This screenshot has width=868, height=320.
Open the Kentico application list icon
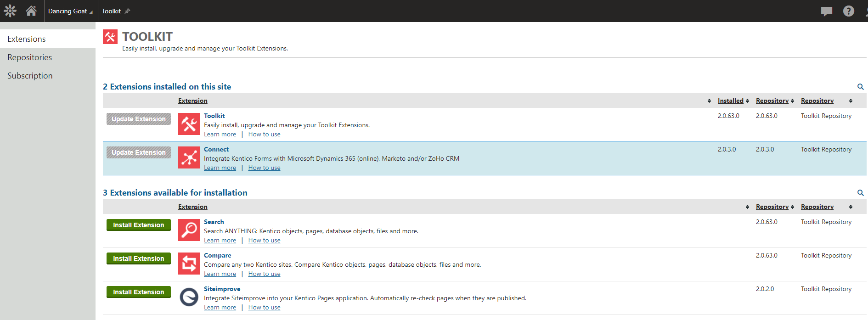10,11
